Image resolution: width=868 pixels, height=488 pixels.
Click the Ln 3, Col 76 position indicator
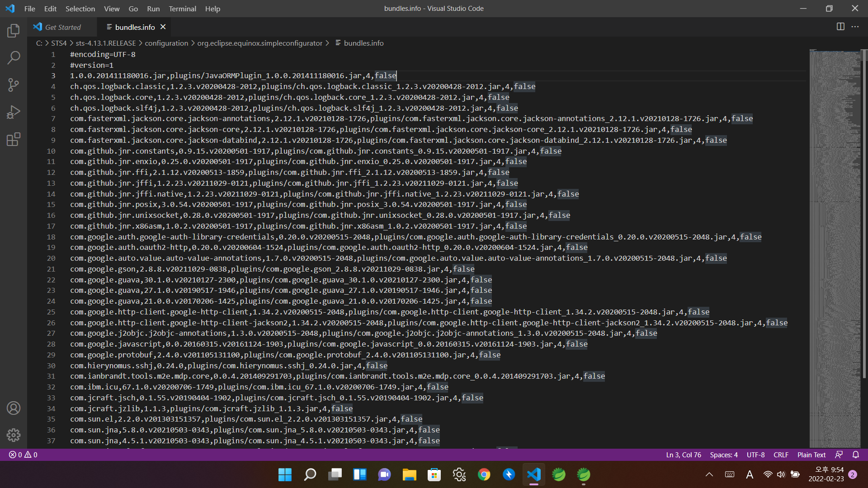pos(683,455)
